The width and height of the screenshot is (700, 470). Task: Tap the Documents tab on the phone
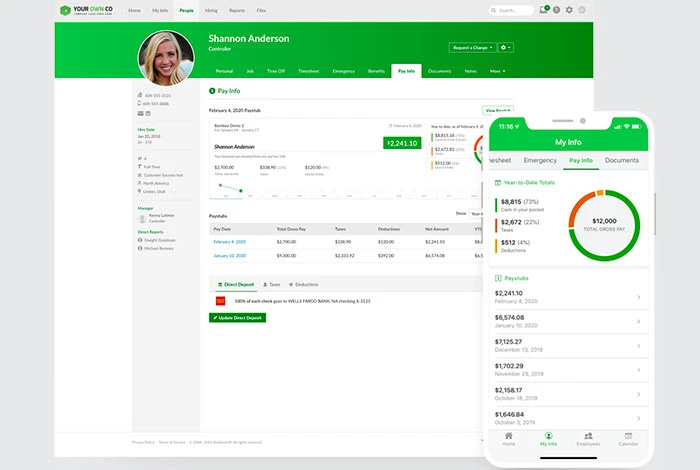click(x=622, y=160)
